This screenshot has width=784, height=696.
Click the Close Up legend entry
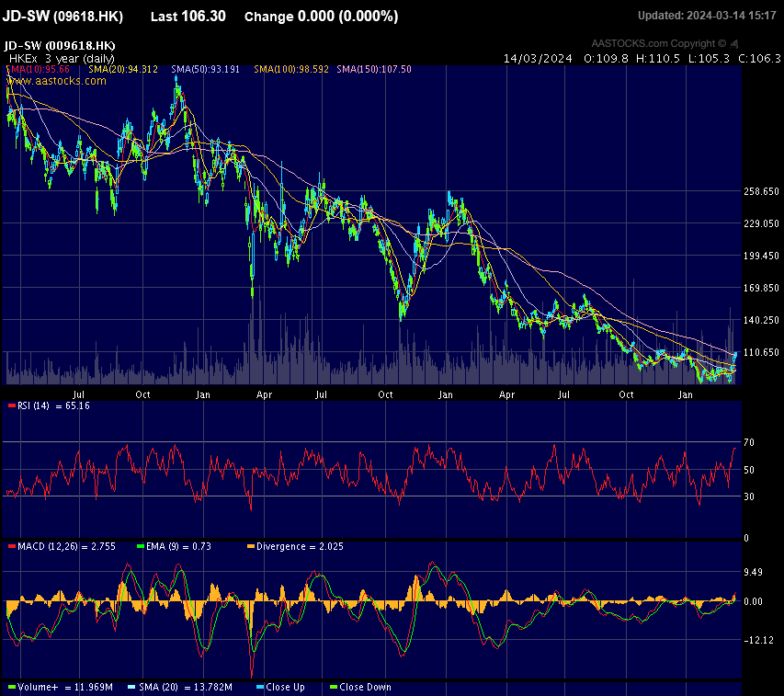point(280,687)
